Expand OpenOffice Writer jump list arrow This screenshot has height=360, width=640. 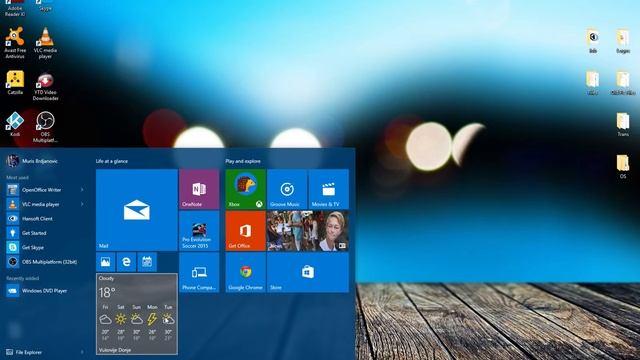pyautogui.click(x=82, y=190)
